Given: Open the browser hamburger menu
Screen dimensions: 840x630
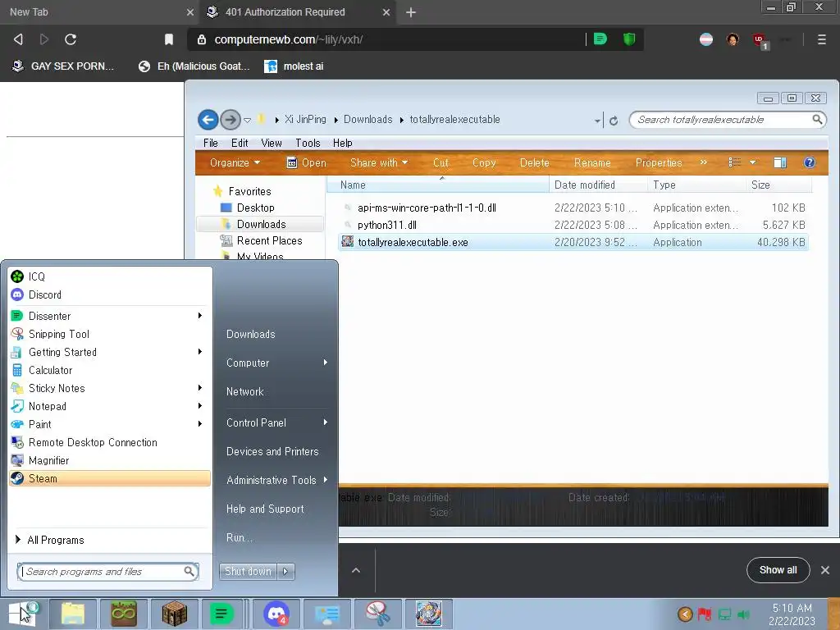Looking at the screenshot, I should pos(821,39).
